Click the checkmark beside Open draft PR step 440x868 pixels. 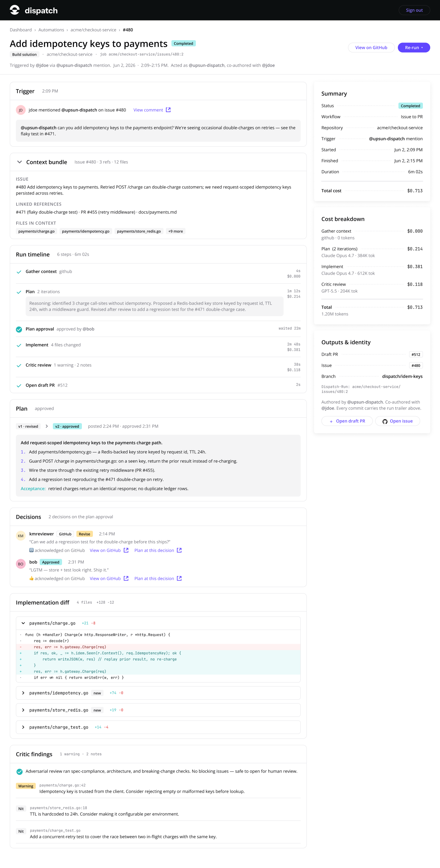[19, 386]
